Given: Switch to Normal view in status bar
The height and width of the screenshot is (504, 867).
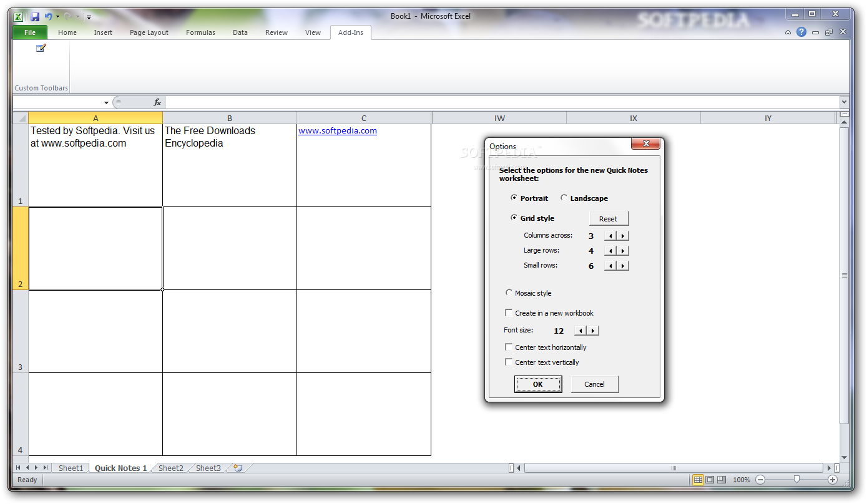Looking at the screenshot, I should [698, 480].
